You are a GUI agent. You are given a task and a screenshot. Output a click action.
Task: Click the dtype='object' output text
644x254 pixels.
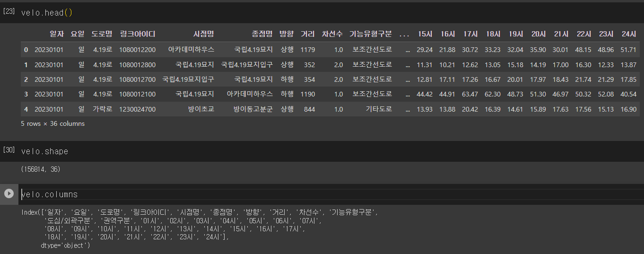(x=65, y=245)
